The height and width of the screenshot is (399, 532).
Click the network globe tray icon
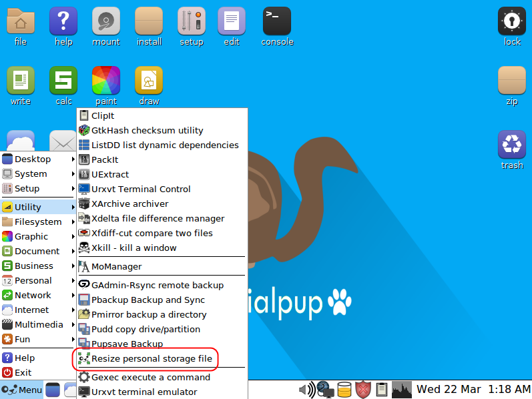click(325, 390)
